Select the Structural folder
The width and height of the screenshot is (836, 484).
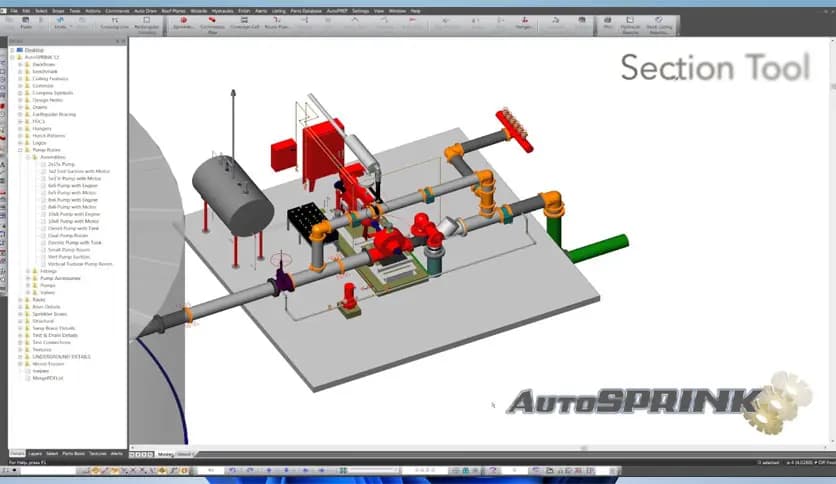click(x=43, y=321)
